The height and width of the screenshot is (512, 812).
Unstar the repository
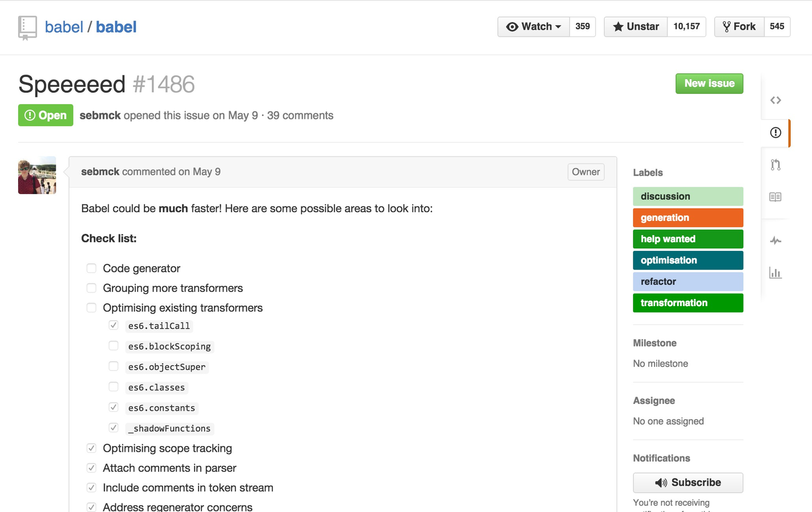click(636, 27)
